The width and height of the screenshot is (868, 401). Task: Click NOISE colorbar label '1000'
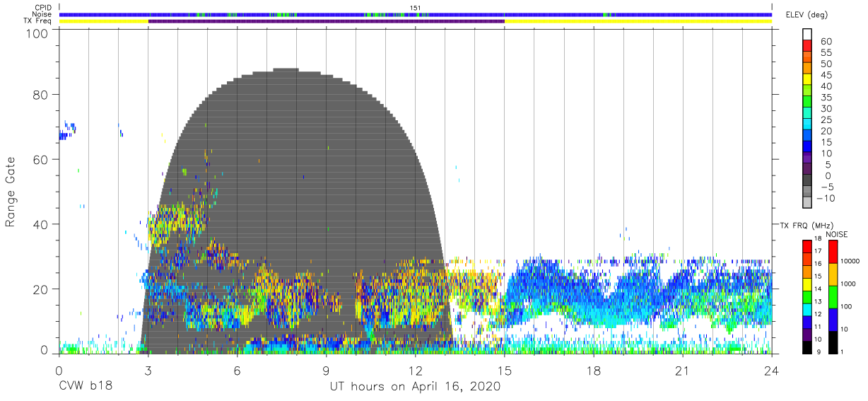(849, 284)
